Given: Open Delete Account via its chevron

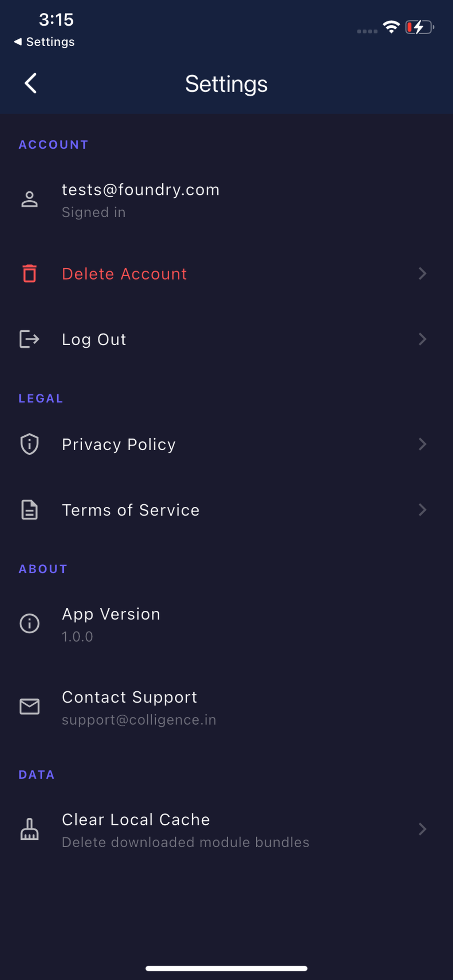Looking at the screenshot, I should click(x=422, y=273).
